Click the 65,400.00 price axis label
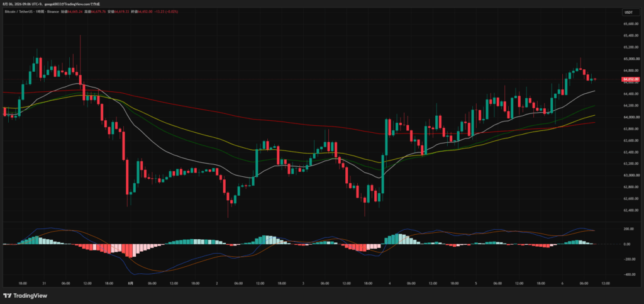 (x=630, y=36)
